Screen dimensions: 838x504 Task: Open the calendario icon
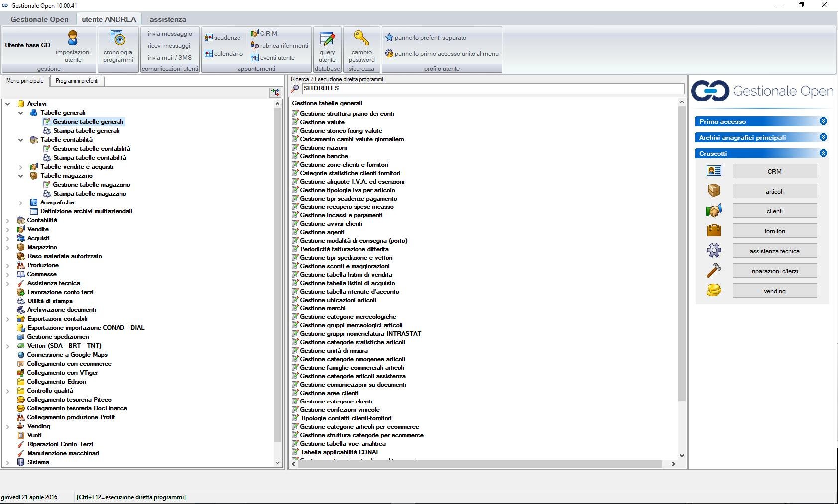tap(209, 53)
